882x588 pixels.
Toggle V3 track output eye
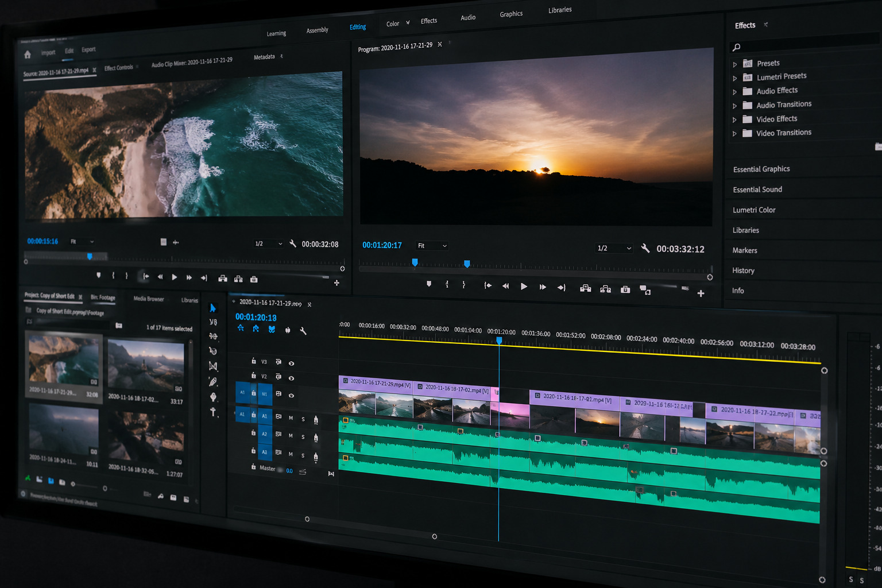[291, 363]
